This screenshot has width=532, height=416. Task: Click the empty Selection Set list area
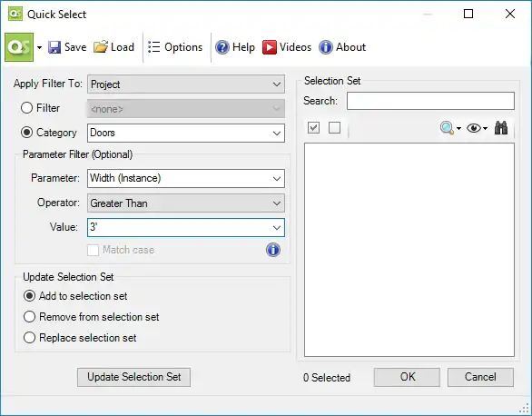pos(409,250)
